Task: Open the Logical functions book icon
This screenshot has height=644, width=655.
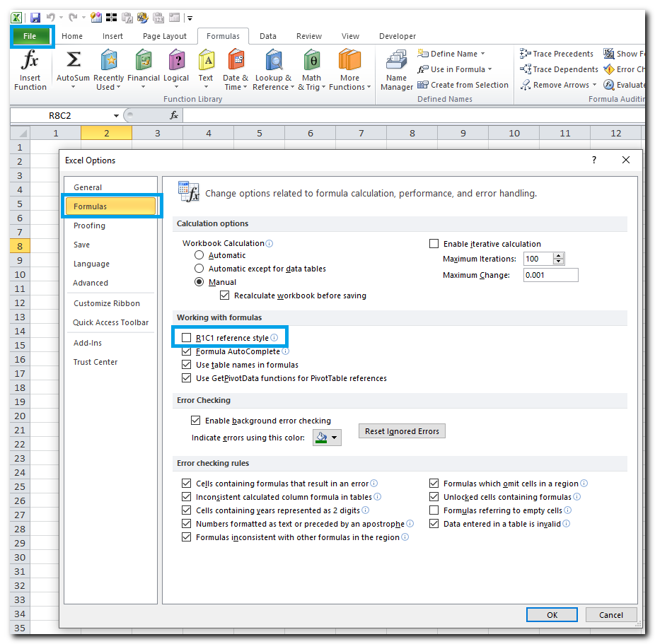Action: tap(176, 60)
